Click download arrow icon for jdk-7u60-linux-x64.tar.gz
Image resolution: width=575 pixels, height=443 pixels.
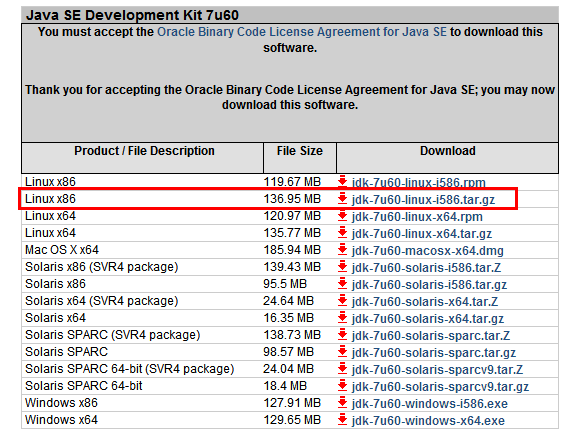(343, 232)
